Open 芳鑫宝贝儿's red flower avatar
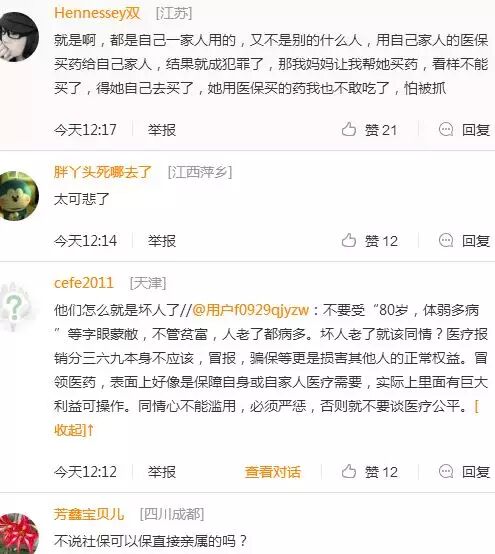This screenshot has height=554, width=495. click(x=18, y=534)
